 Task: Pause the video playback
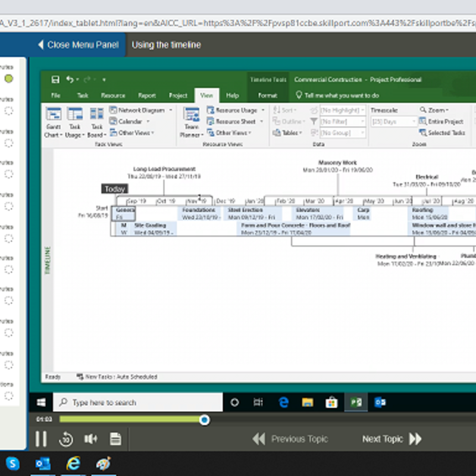(x=41, y=439)
